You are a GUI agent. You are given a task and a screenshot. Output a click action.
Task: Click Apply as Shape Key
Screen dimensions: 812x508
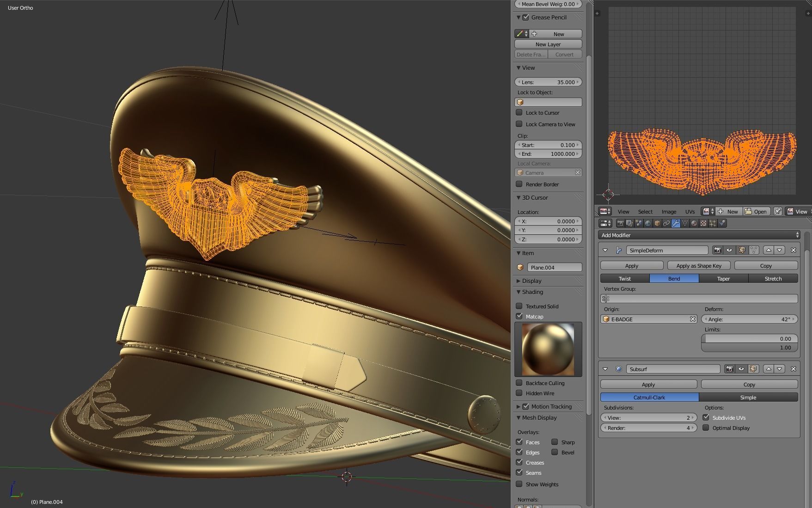699,266
